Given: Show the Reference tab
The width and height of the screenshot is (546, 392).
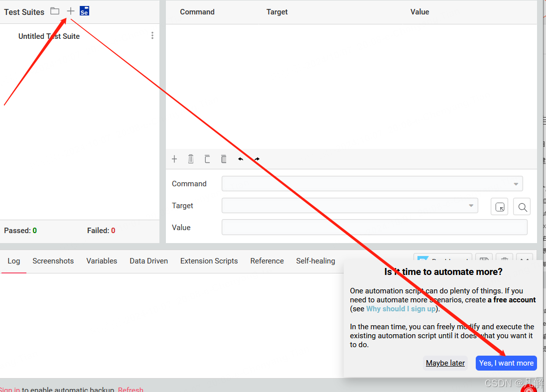Looking at the screenshot, I should pos(267,261).
